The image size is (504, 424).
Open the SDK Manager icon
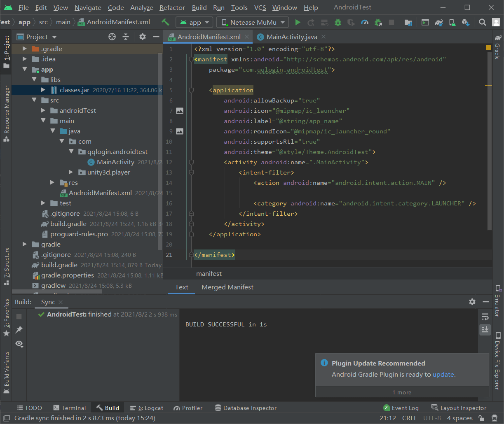(x=465, y=22)
